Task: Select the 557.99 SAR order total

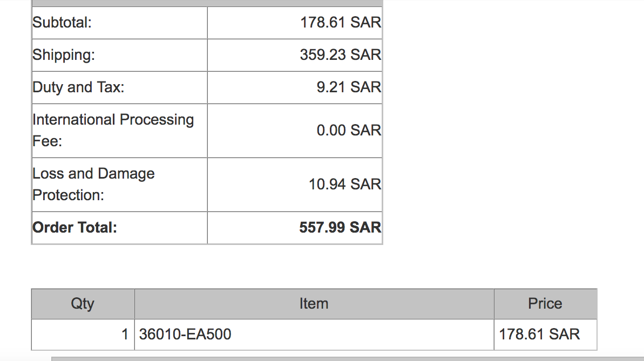Action: (340, 228)
